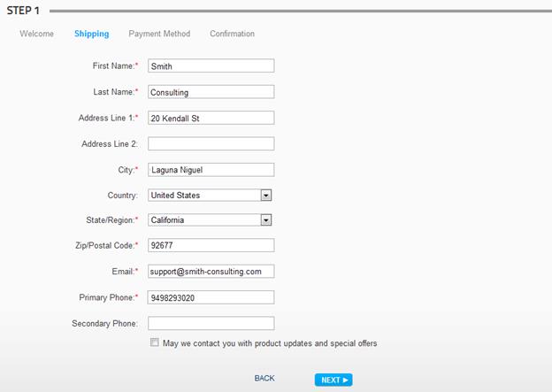552x392 pixels.
Task: Select the Shipping tab
Action: coord(91,34)
